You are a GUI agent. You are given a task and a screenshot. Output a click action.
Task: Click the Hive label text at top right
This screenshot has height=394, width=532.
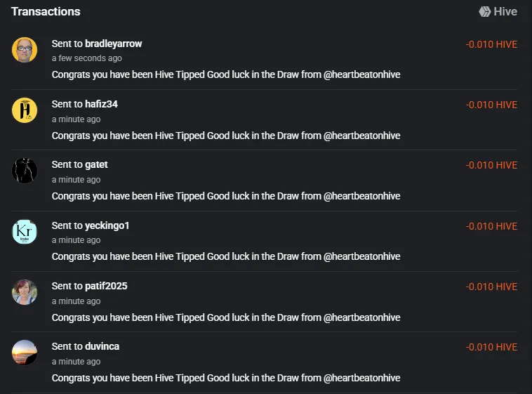pyautogui.click(x=505, y=11)
